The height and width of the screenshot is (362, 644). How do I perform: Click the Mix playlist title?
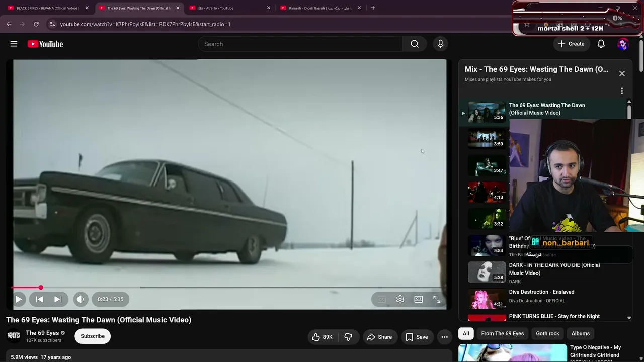[536, 69]
